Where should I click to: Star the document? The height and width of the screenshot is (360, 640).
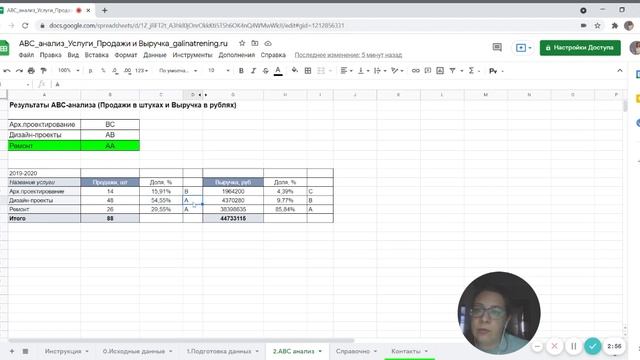click(x=242, y=43)
